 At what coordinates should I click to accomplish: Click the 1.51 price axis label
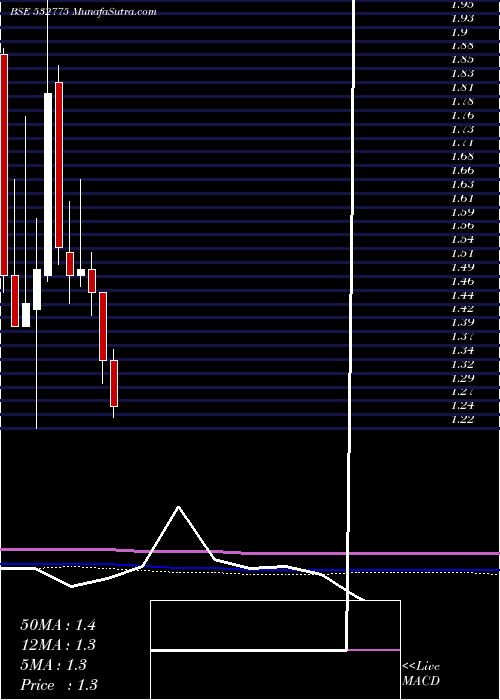point(462,254)
